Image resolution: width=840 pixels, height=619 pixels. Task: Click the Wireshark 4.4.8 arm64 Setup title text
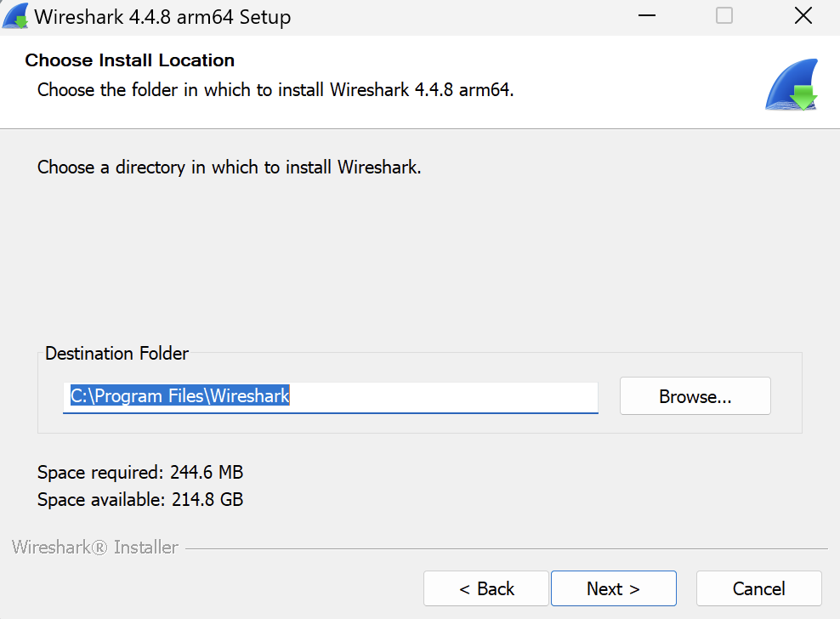point(162,17)
